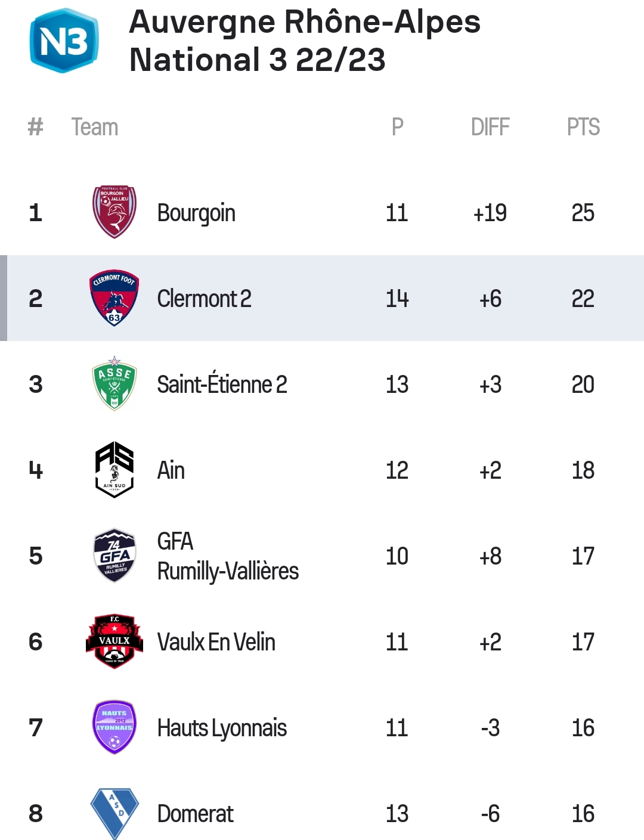Sort by the DIFF column header
Viewport: 644px width, 840px height.
pyautogui.click(x=490, y=127)
